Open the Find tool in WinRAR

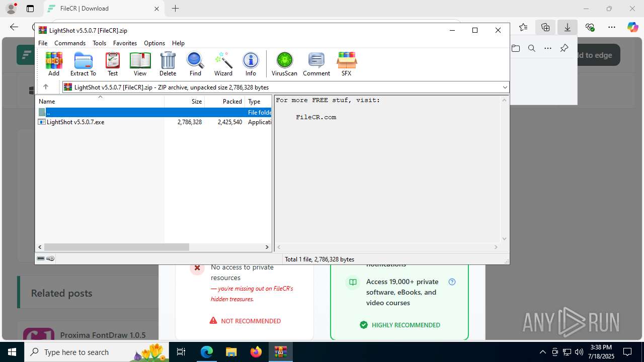click(x=195, y=64)
